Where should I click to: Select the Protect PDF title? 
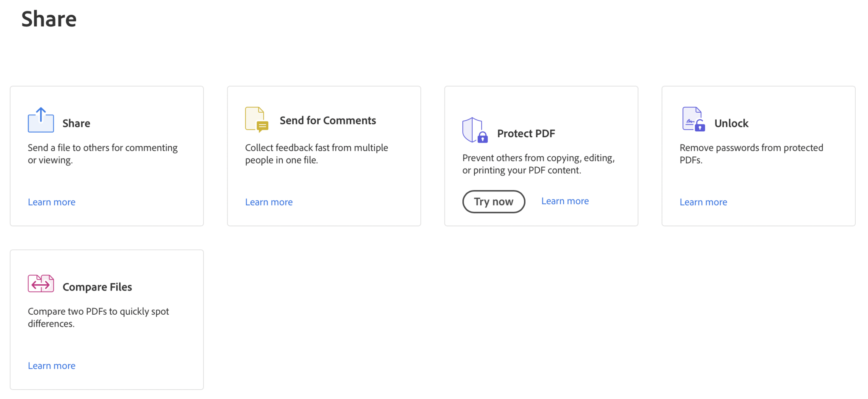[x=526, y=134]
